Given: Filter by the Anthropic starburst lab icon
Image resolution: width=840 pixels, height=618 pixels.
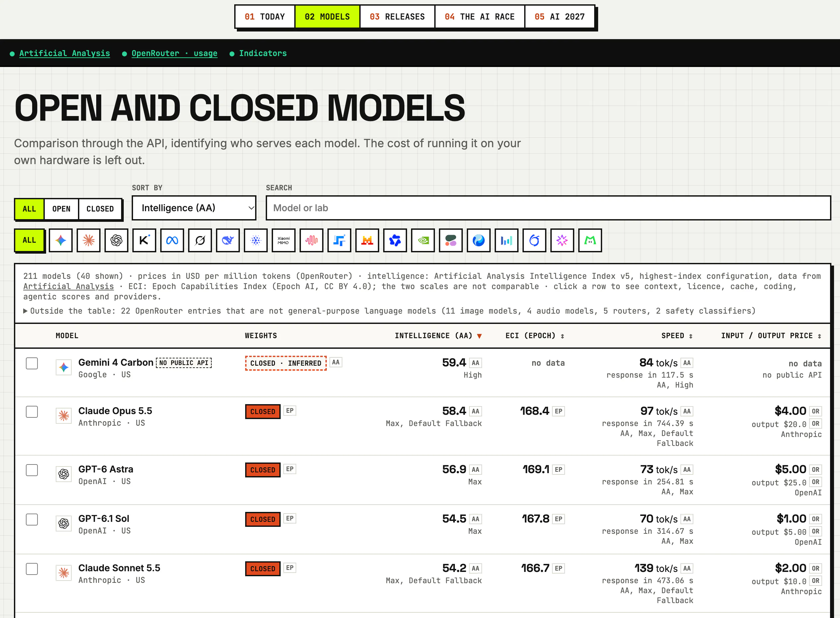Looking at the screenshot, I should 88,240.
